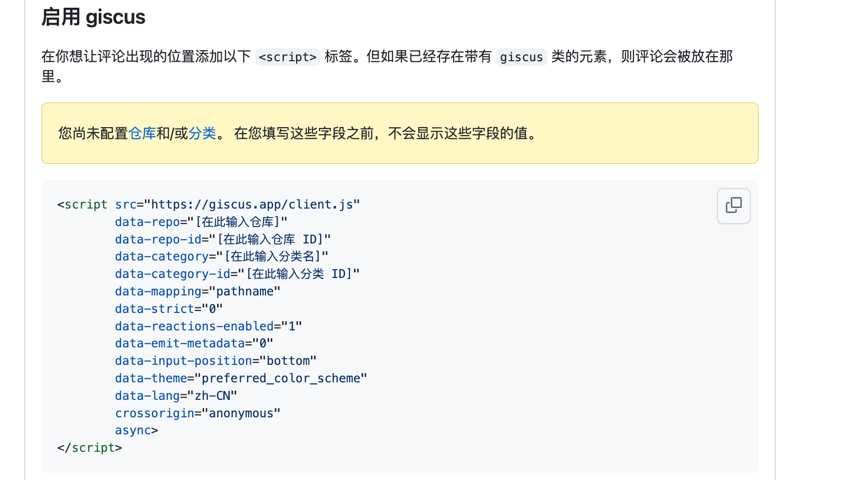Click the data-repo-id attribute line
The height and width of the screenshot is (480, 854).
[222, 239]
